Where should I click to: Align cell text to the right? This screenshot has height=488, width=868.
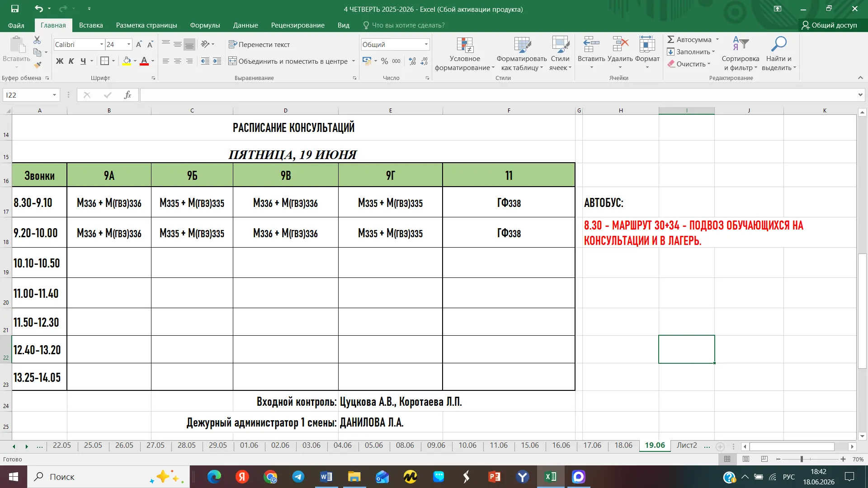click(x=189, y=61)
